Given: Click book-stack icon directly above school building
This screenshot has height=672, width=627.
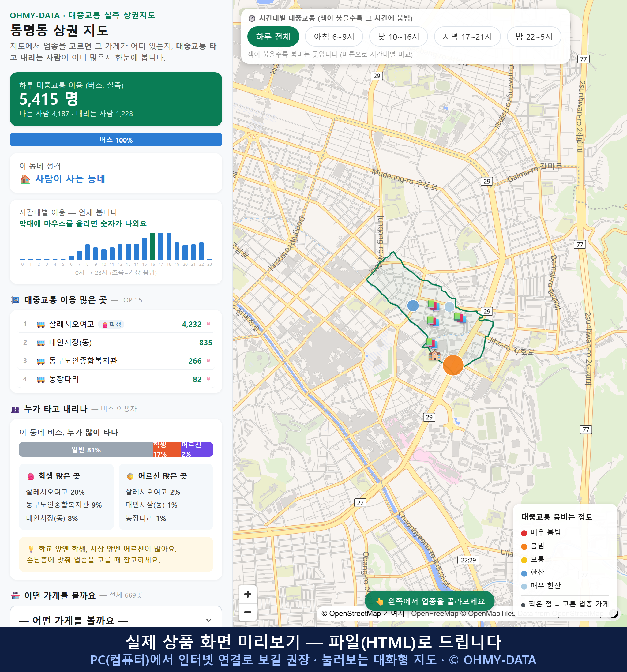Looking at the screenshot, I should pyautogui.click(x=432, y=344).
